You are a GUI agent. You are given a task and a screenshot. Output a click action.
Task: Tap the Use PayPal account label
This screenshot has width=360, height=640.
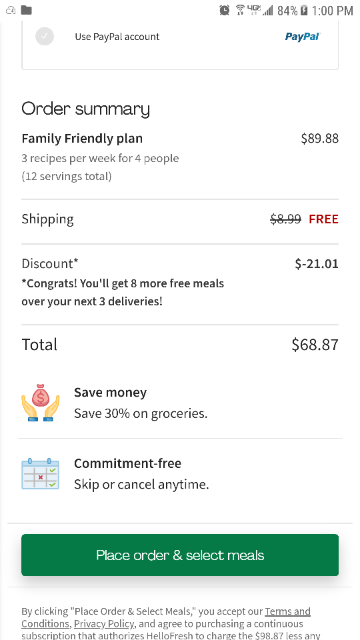[x=117, y=37]
